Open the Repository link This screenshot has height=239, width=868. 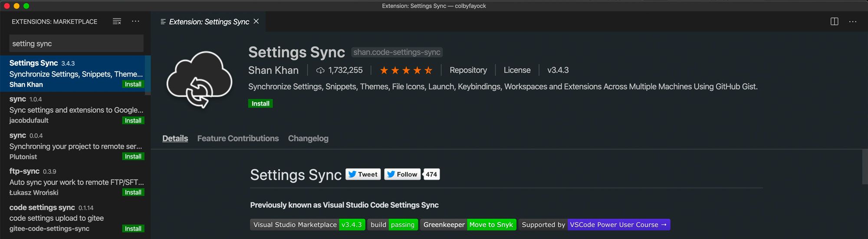[468, 70]
